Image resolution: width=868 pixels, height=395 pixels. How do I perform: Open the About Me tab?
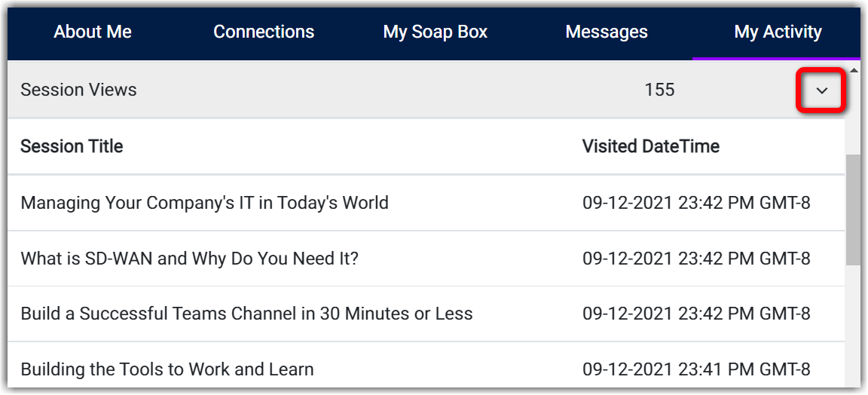pyautogui.click(x=93, y=32)
